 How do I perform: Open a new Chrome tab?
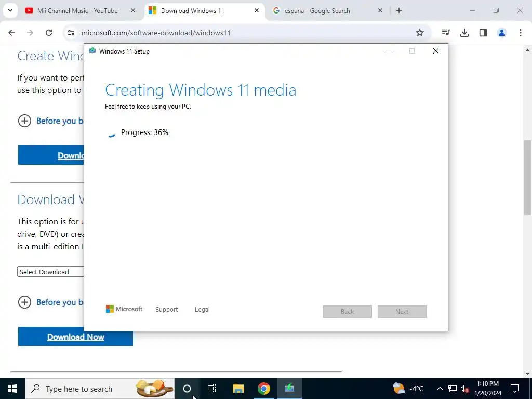(399, 11)
